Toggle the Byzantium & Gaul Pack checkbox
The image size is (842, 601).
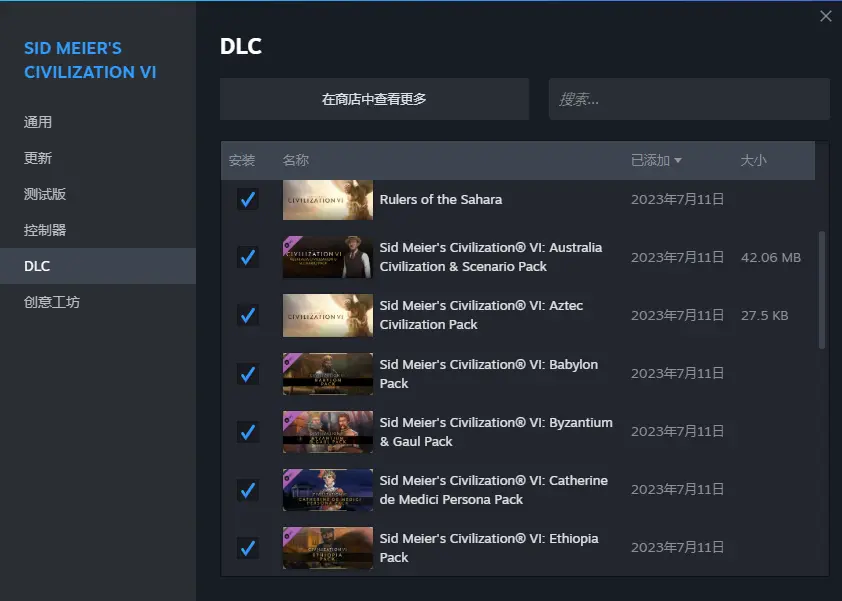[248, 432]
